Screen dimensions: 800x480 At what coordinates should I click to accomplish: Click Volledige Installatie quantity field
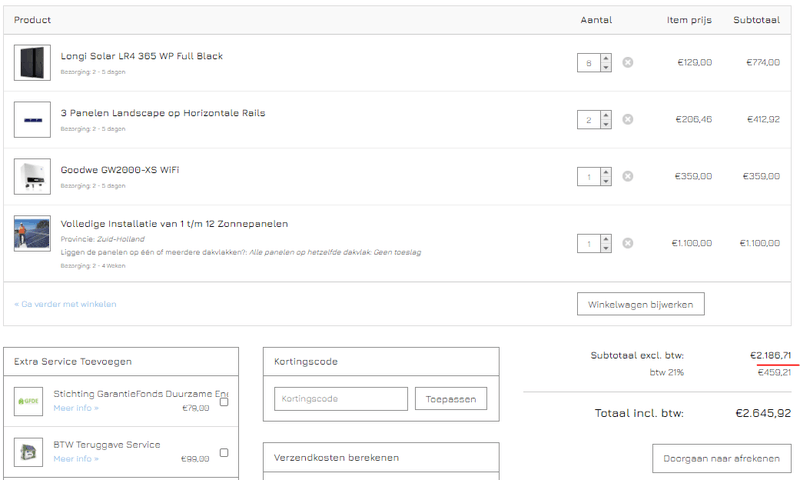click(x=589, y=243)
